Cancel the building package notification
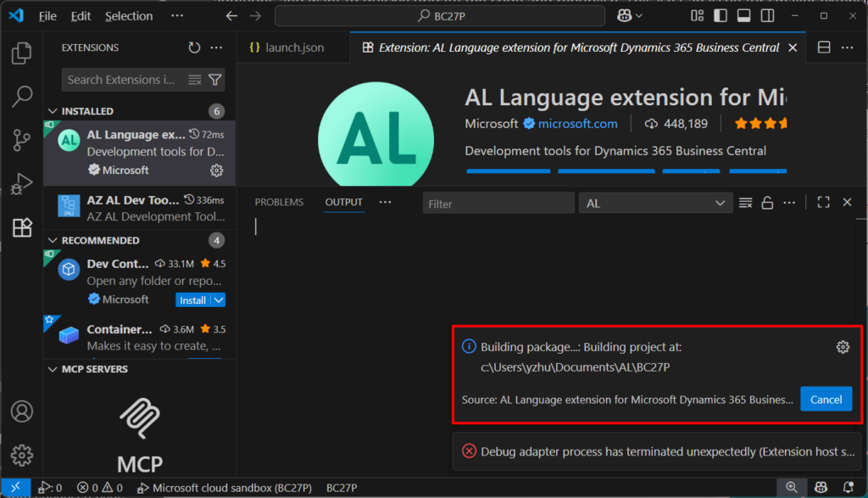Image resolution: width=868 pixels, height=498 pixels. point(826,400)
